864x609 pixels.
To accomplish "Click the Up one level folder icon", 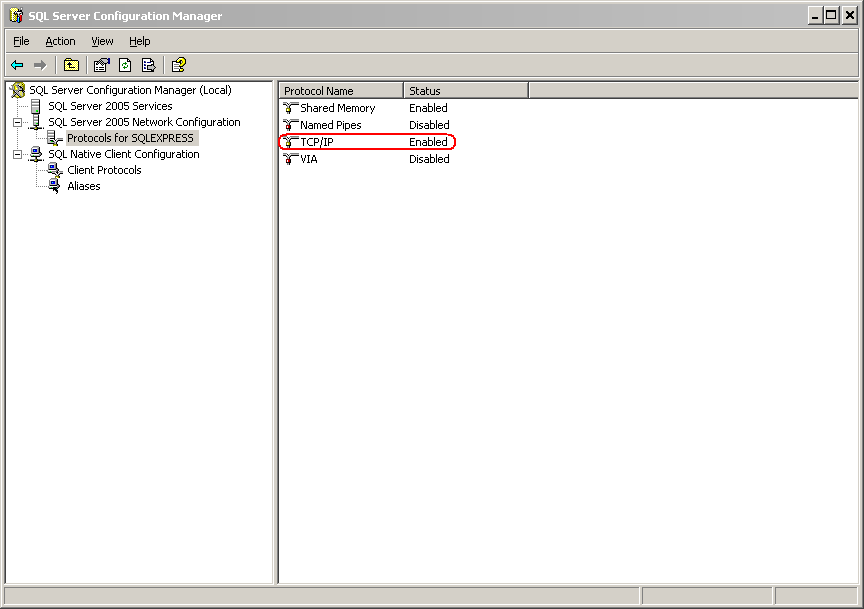I will click(71, 66).
